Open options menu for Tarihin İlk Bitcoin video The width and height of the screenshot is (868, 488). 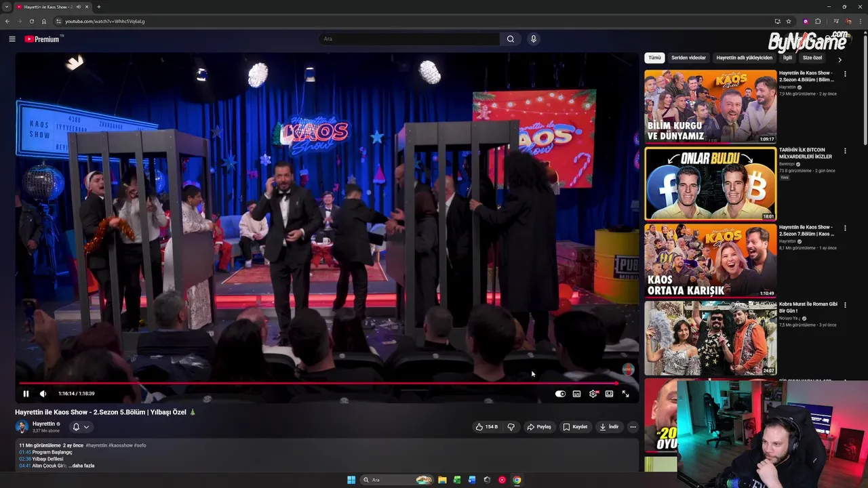[x=845, y=151]
